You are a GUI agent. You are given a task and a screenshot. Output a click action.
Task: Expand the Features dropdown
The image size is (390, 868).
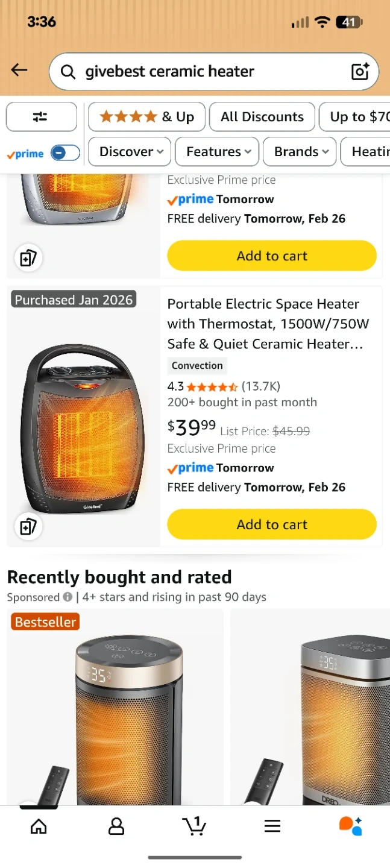click(217, 151)
